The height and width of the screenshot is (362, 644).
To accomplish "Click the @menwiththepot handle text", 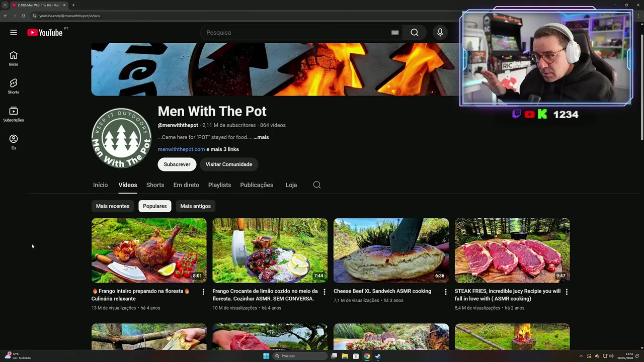I will click(x=178, y=125).
